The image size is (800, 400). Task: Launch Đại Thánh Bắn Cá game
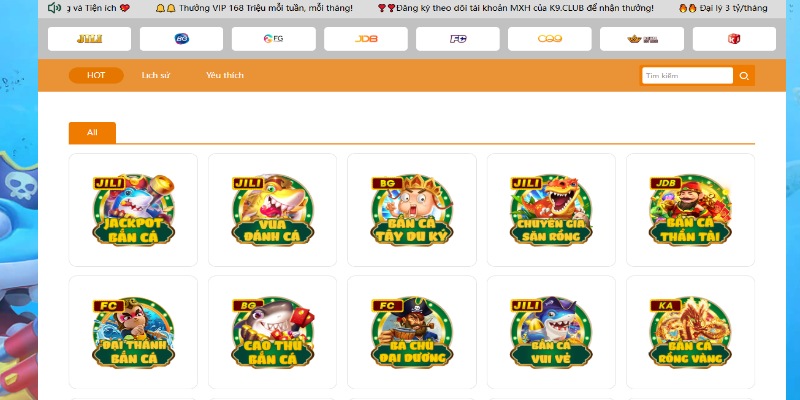click(x=133, y=332)
